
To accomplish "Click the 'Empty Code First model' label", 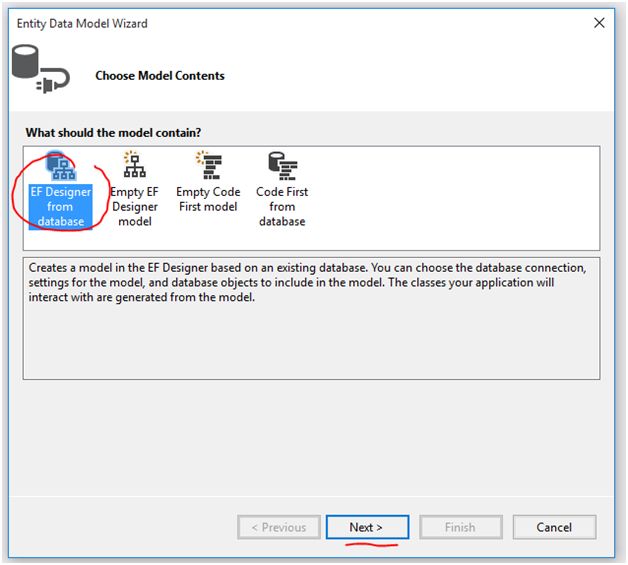I will [208, 199].
